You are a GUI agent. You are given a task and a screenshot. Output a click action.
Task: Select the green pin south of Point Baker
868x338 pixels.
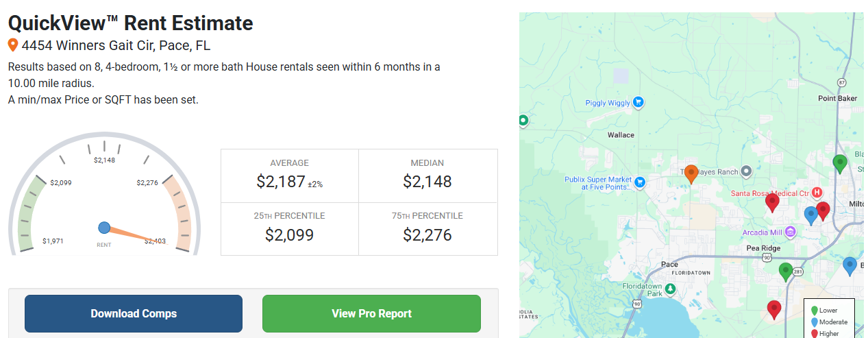coord(840,164)
